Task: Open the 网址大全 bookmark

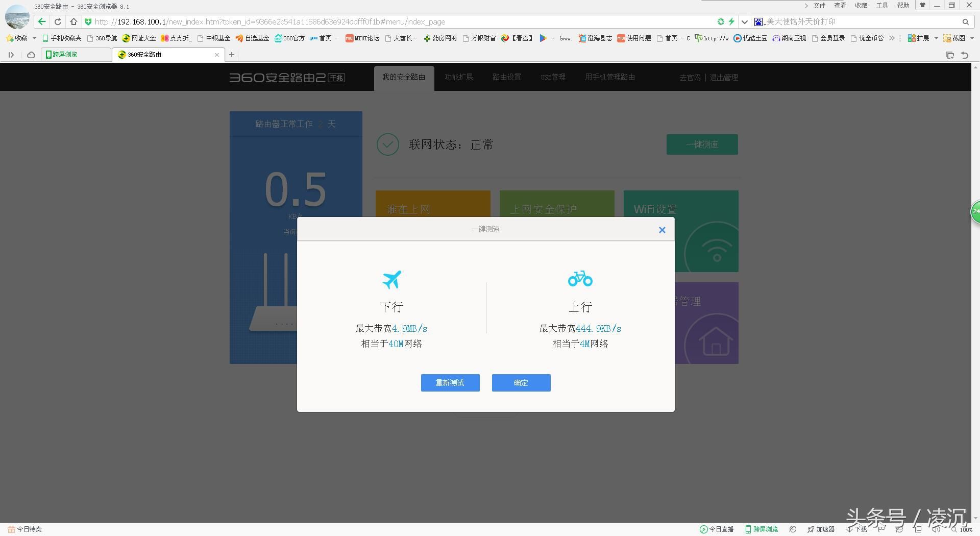Action: [x=139, y=38]
